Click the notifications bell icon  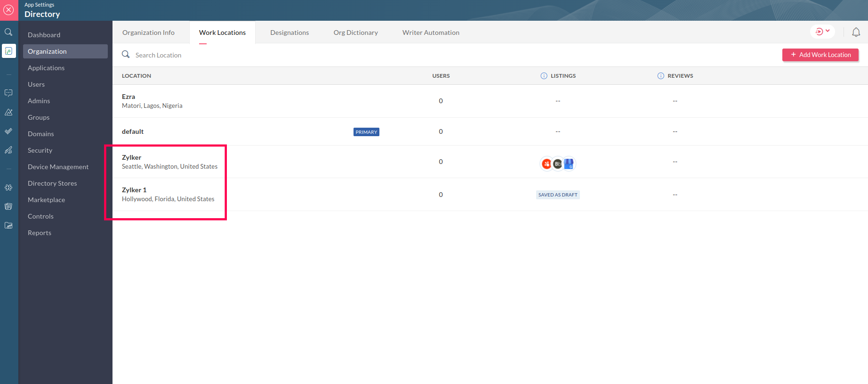(856, 32)
